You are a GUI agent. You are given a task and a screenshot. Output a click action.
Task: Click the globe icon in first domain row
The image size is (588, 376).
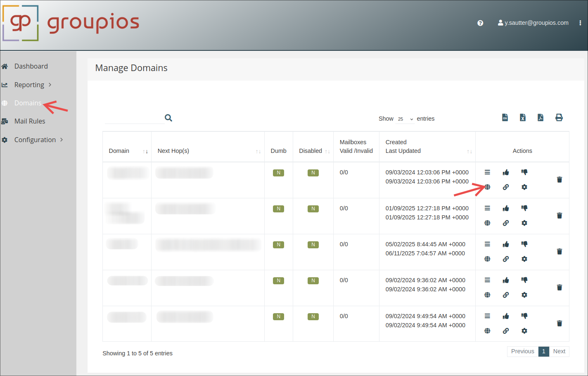coord(487,187)
